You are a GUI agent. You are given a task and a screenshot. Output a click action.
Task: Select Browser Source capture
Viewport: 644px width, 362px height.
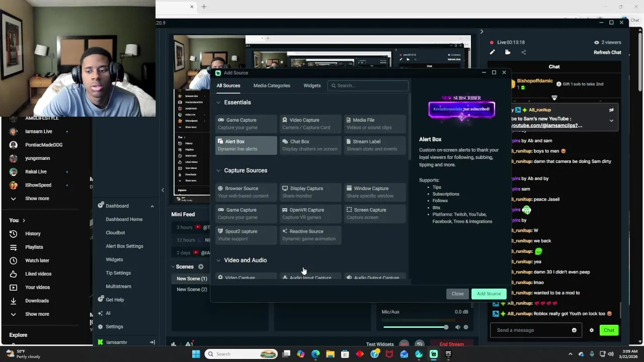pyautogui.click(x=246, y=192)
